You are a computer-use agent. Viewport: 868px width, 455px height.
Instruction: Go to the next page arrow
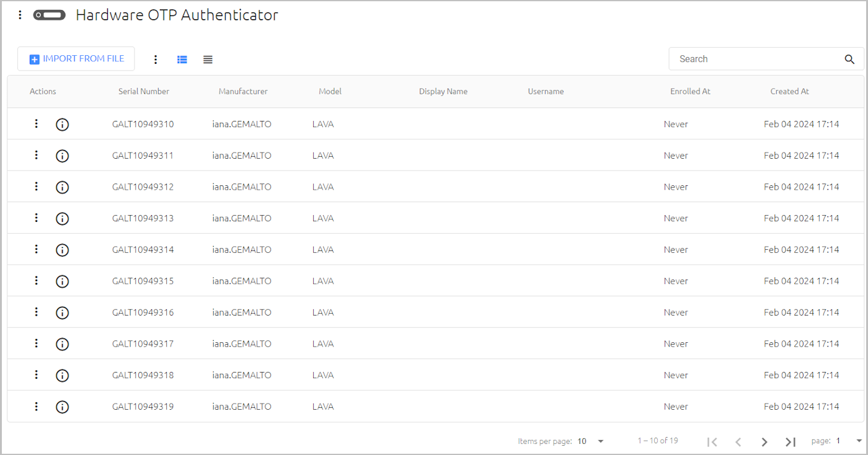point(764,441)
